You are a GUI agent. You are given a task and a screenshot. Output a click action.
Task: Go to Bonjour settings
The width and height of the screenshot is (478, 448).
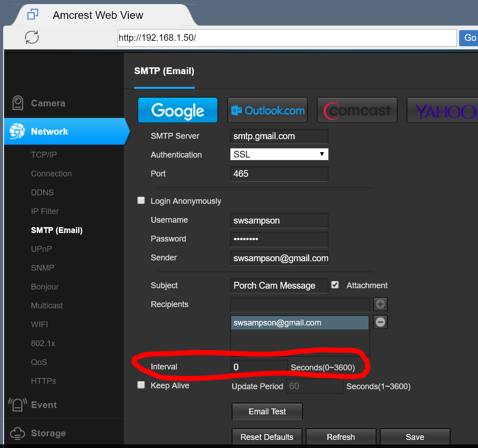[45, 287]
